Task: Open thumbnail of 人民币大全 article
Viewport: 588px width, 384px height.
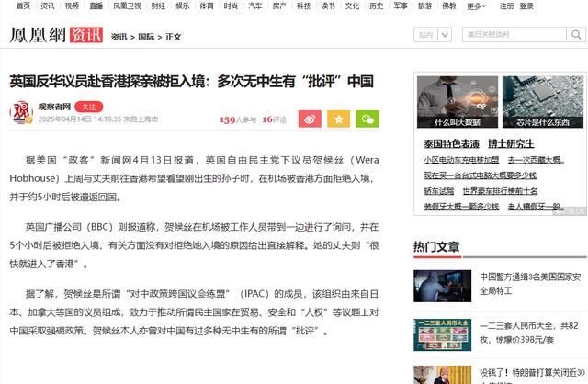Action: pyautogui.click(x=443, y=335)
